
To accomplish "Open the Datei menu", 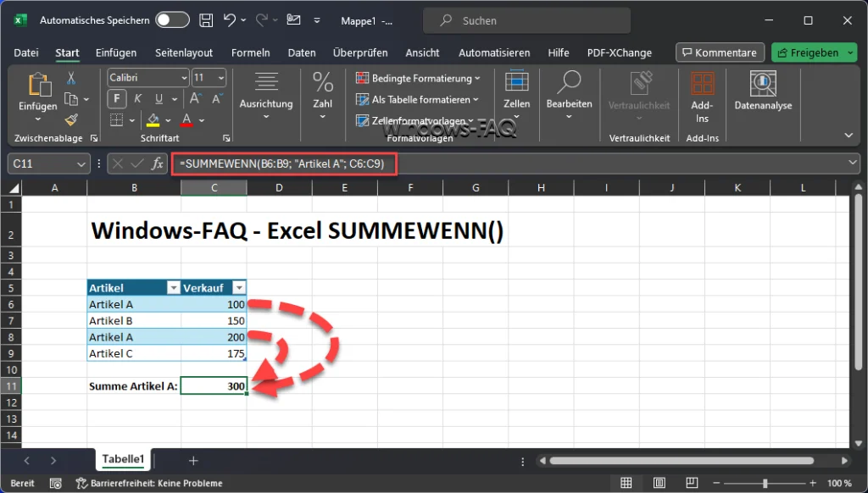I will [x=26, y=53].
